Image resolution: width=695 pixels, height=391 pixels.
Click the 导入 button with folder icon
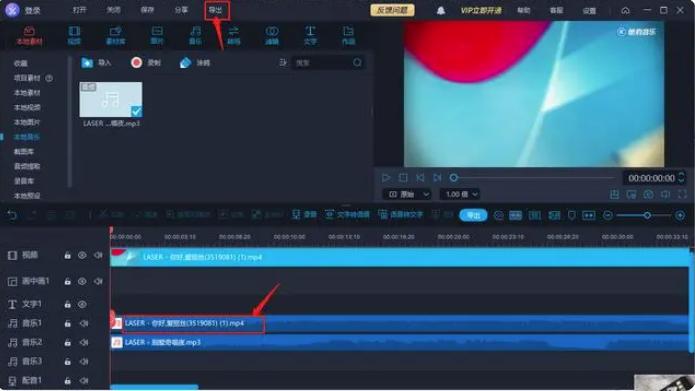coord(97,63)
